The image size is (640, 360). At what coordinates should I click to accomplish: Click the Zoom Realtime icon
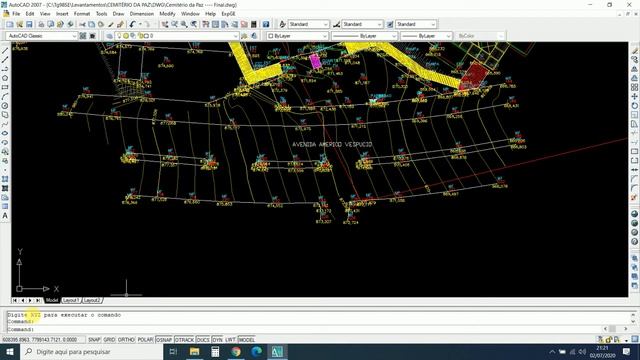click(174, 24)
